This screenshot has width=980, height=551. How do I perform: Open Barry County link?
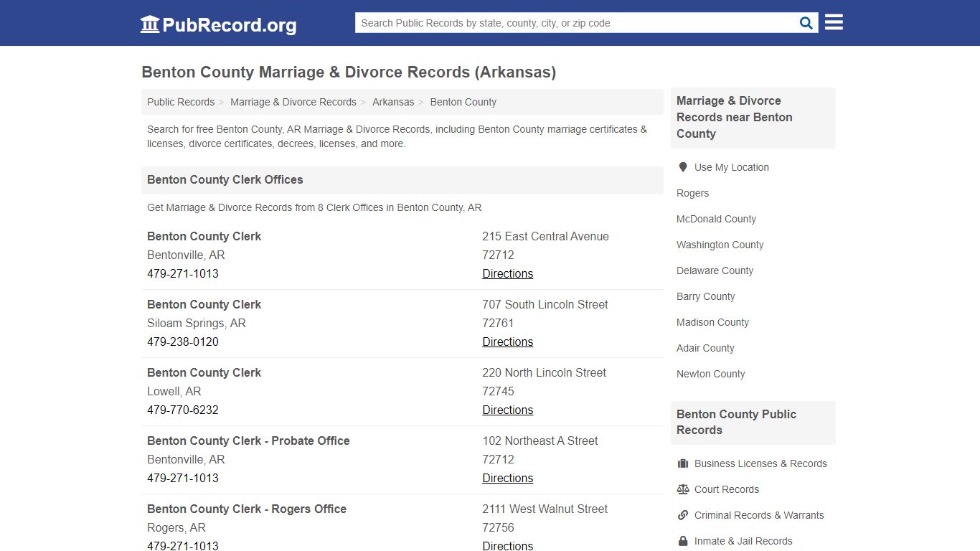pyautogui.click(x=705, y=296)
